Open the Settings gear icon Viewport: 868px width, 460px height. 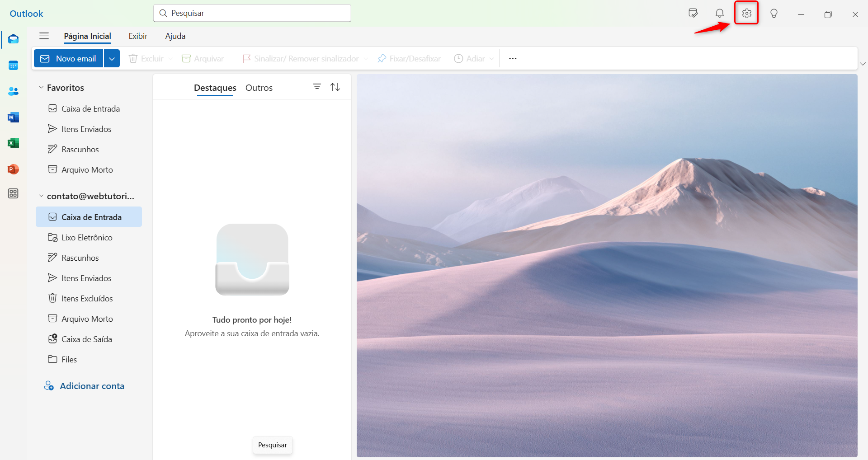pyautogui.click(x=746, y=14)
